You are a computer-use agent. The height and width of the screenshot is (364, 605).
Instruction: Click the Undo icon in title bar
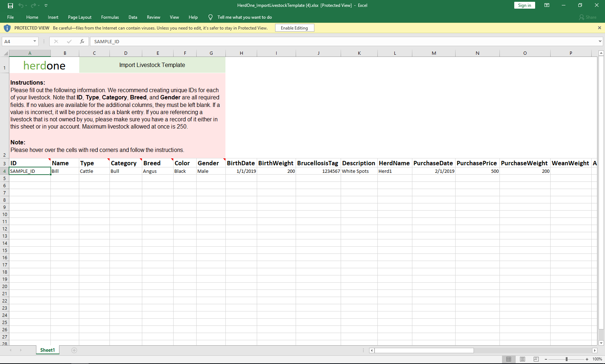tap(21, 5)
